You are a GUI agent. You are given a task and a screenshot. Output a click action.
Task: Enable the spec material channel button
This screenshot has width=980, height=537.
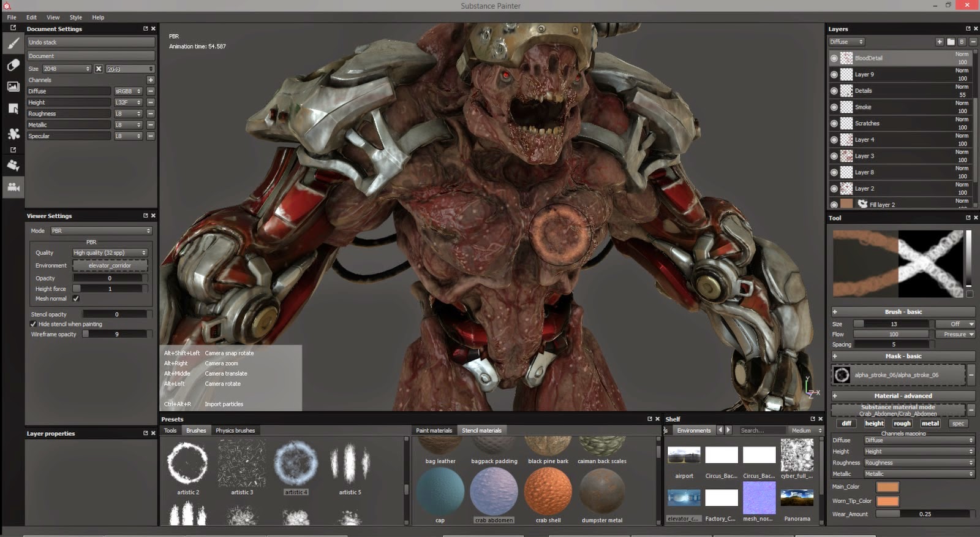click(958, 423)
